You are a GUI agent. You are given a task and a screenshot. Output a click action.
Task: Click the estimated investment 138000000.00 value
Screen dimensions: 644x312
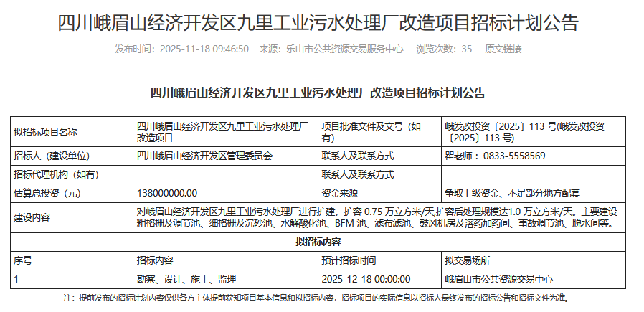point(166,193)
